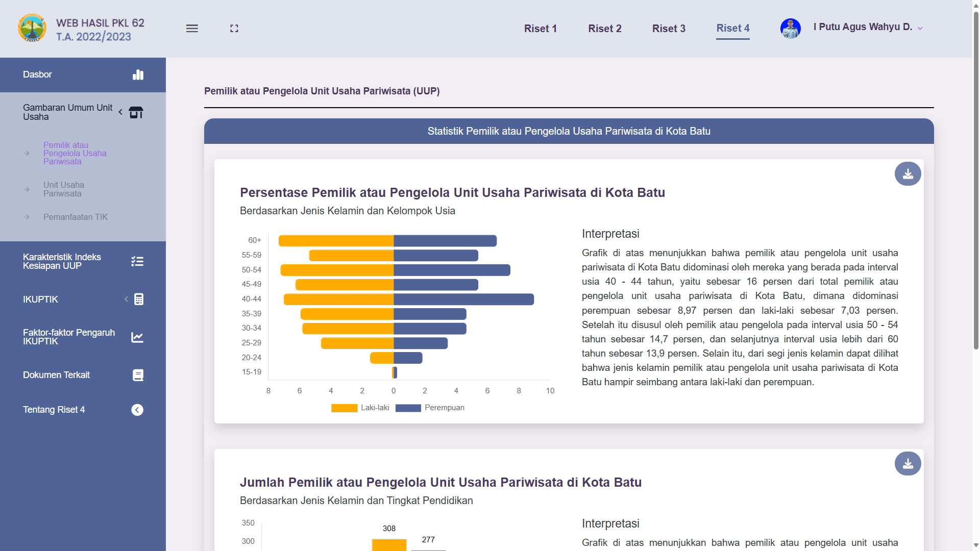Collapse the Gambaran Umum Unit Usaha chevron
Image resolution: width=980 pixels, height=551 pixels.
click(120, 112)
